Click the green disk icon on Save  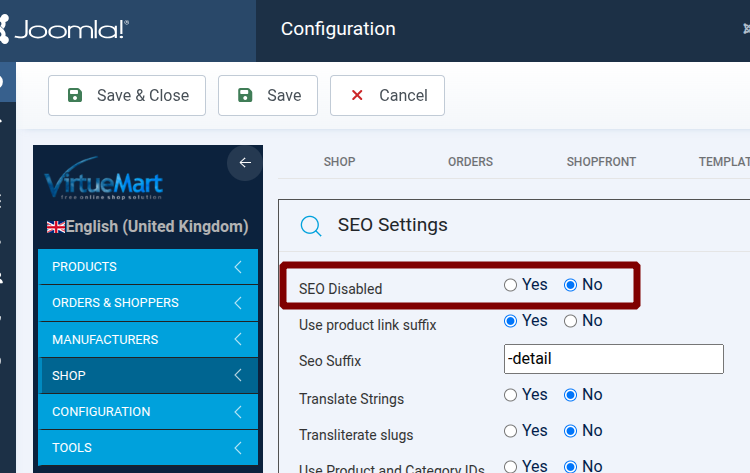pos(245,95)
